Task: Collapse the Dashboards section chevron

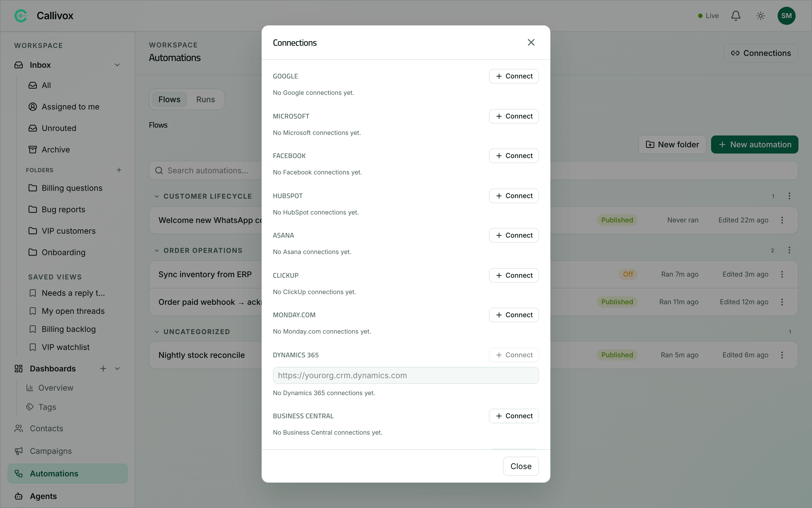Action: [x=117, y=369]
